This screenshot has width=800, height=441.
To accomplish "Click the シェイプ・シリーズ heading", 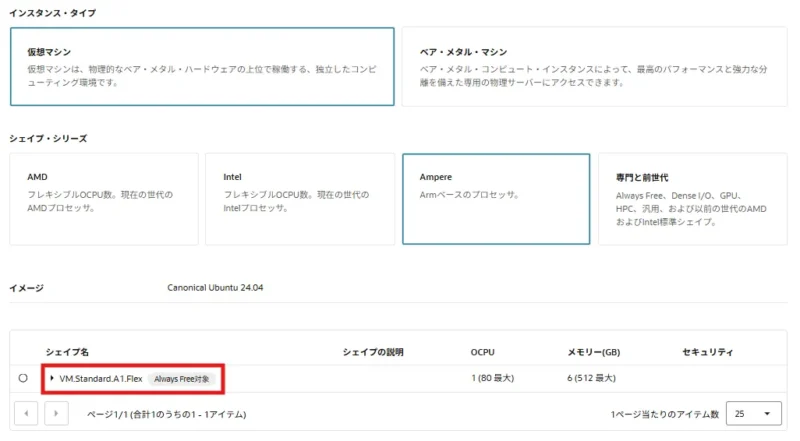I will tap(48, 139).
